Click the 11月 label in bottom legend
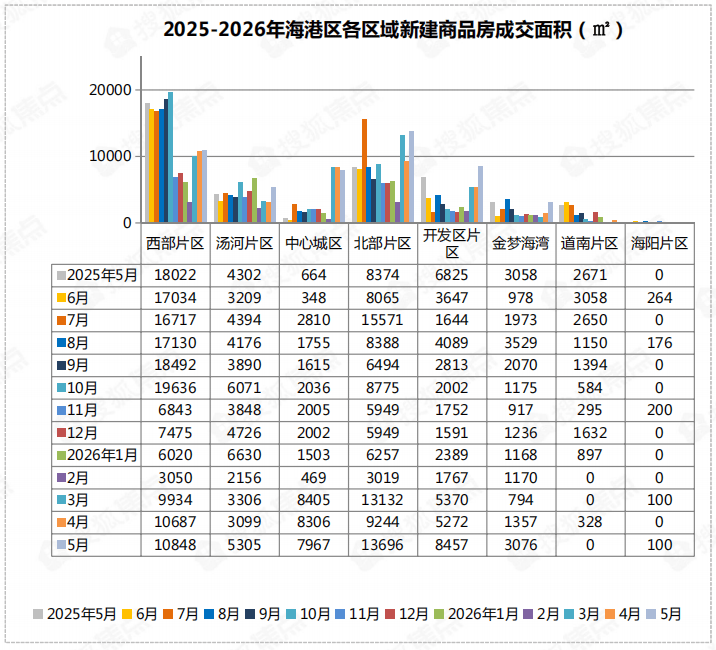Screen dimensions: 716x650 tap(364, 614)
